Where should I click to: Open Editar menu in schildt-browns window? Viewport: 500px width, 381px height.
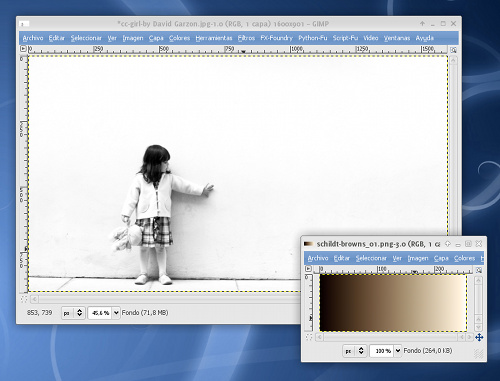click(342, 258)
